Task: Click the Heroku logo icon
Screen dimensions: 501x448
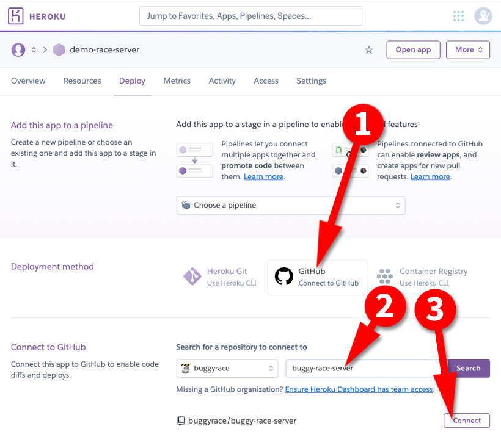Action: click(x=16, y=16)
